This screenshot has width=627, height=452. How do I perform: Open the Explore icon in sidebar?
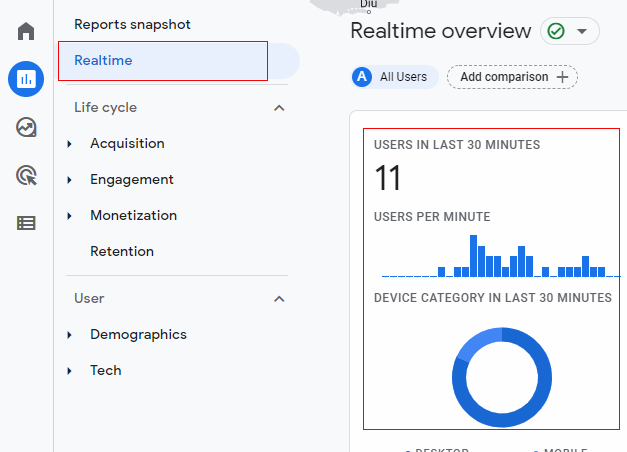26,127
